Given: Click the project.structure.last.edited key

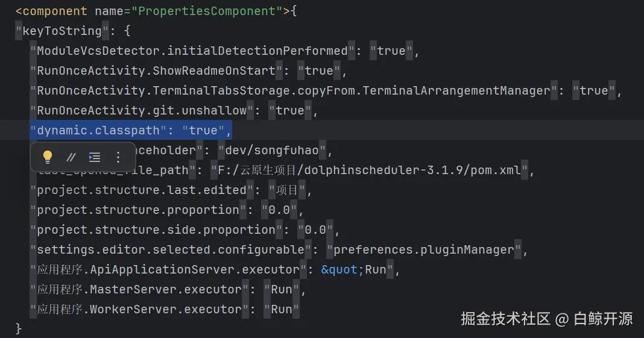Looking at the screenshot, I should click(141, 190).
